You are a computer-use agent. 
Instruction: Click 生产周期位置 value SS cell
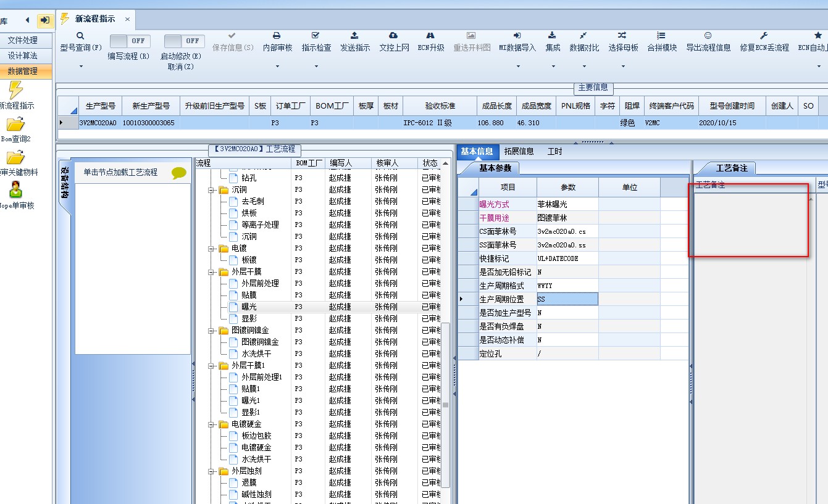(x=567, y=299)
